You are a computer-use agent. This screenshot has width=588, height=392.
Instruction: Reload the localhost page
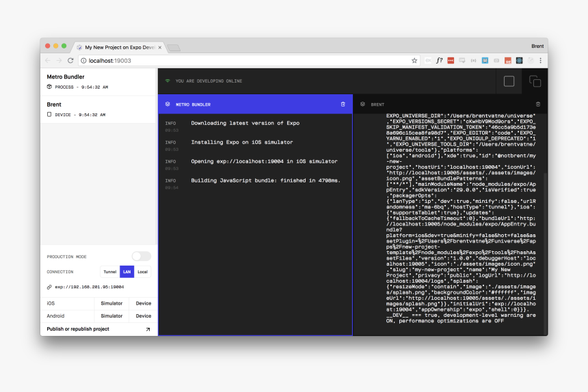coord(70,61)
